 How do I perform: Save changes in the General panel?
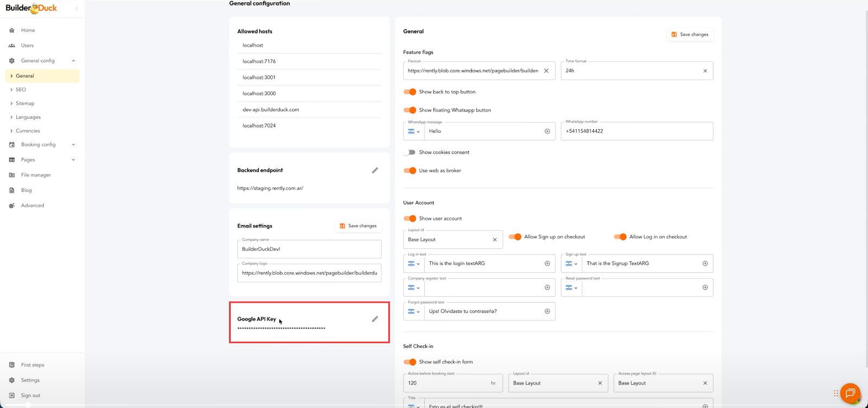[690, 35]
